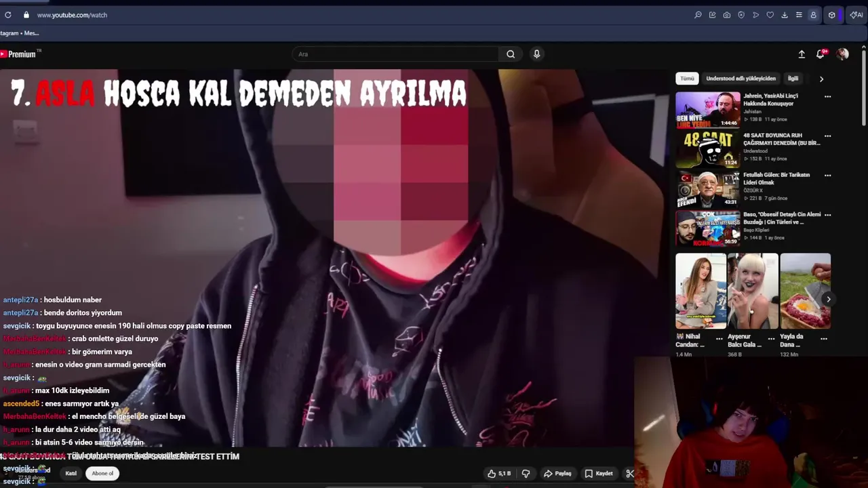The height and width of the screenshot is (488, 868).
Task: Click the edit note icon in browser toolbar
Action: (x=712, y=15)
